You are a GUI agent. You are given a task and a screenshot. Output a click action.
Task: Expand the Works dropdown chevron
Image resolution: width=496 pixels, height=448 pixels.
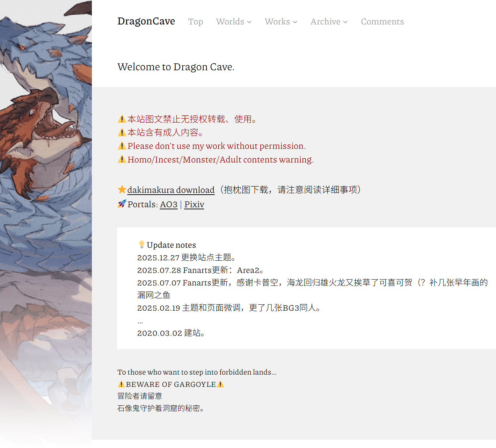(x=295, y=22)
